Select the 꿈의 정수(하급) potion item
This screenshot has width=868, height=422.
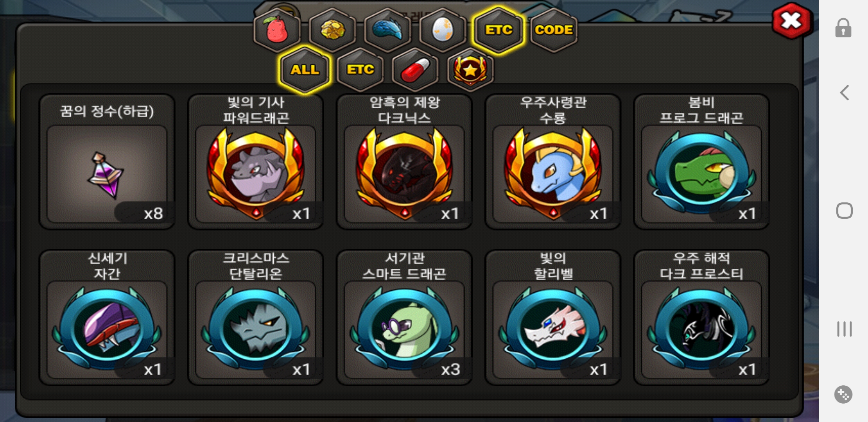(x=107, y=162)
